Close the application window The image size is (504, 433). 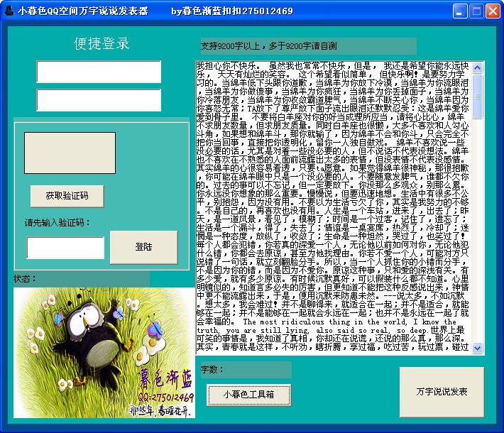(493, 11)
